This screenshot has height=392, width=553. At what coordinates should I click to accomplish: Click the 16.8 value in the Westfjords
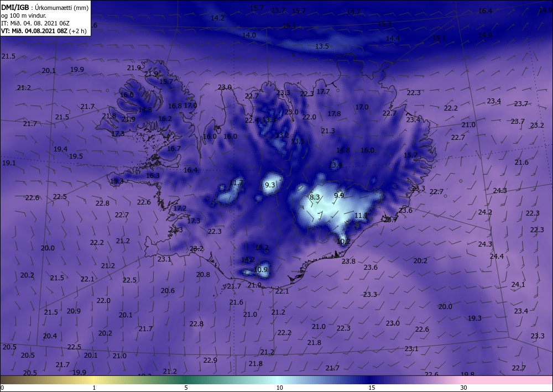175,106
